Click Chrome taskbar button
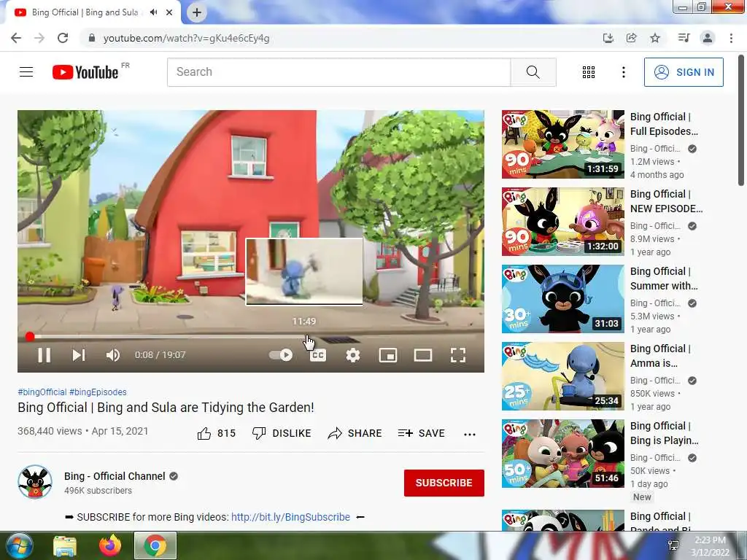The width and height of the screenshot is (747, 560). 155,545
